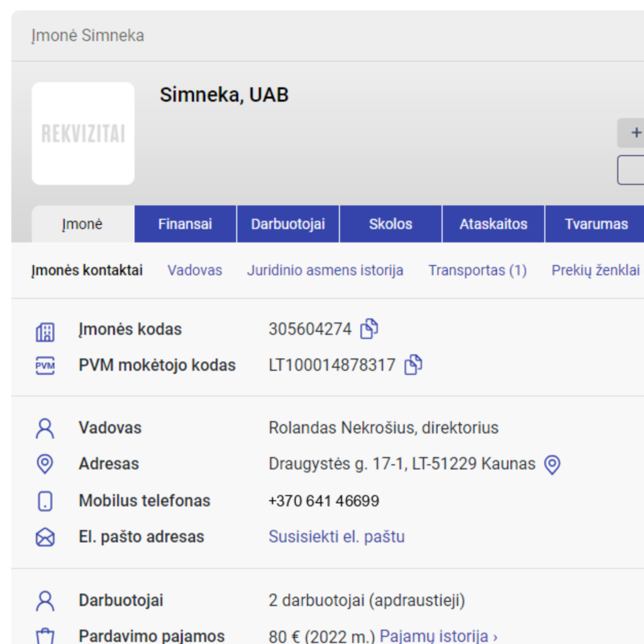Open the Vadovas sub-section link
The height and width of the screenshot is (644, 644).
point(195,270)
